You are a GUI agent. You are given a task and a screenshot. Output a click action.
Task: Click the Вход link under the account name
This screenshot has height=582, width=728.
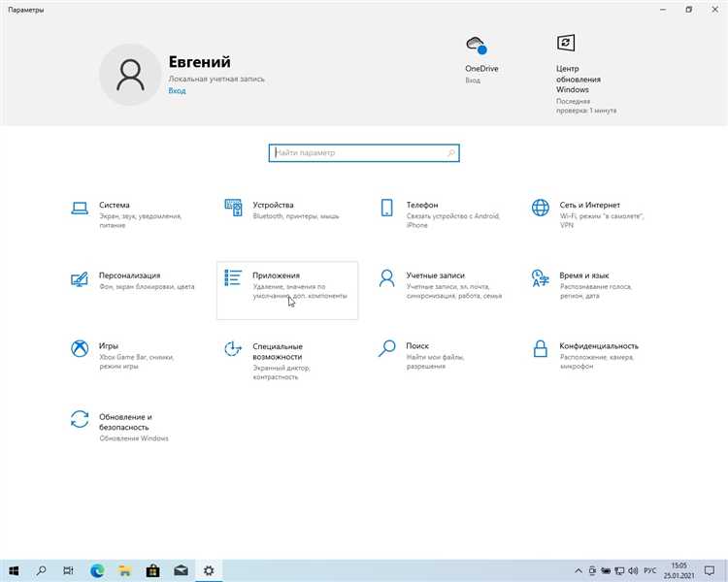point(177,91)
